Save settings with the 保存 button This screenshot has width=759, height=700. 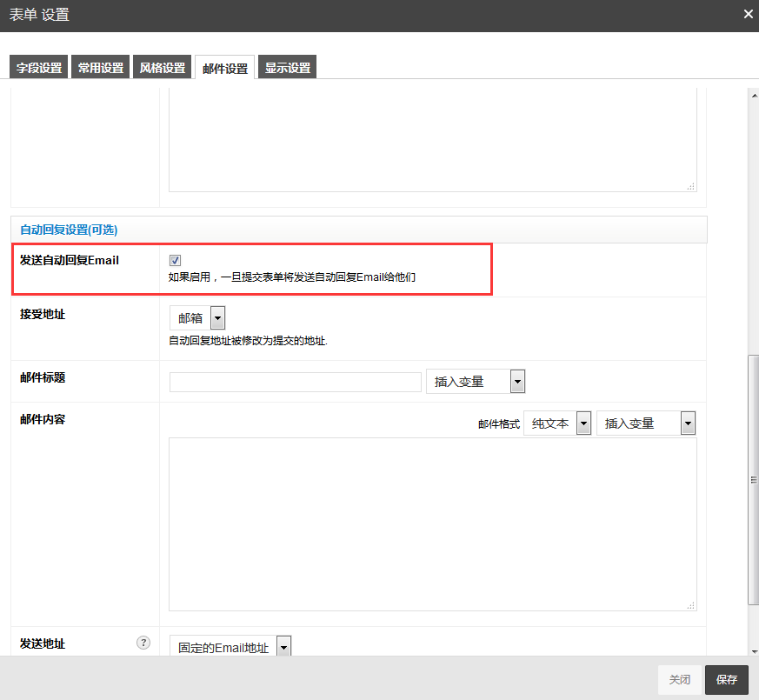click(x=727, y=679)
